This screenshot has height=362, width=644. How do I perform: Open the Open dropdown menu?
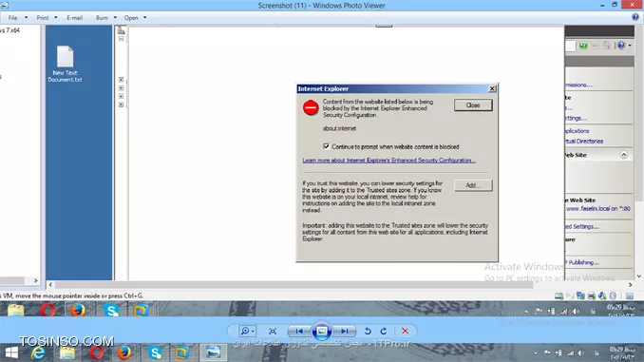click(135, 18)
